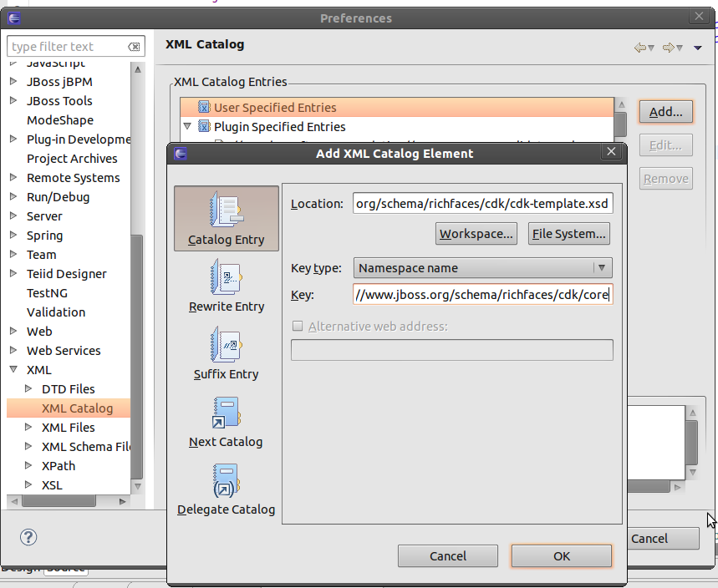This screenshot has height=588, width=718.
Task: Clear the filter text with the erase icon
Action: (x=134, y=47)
